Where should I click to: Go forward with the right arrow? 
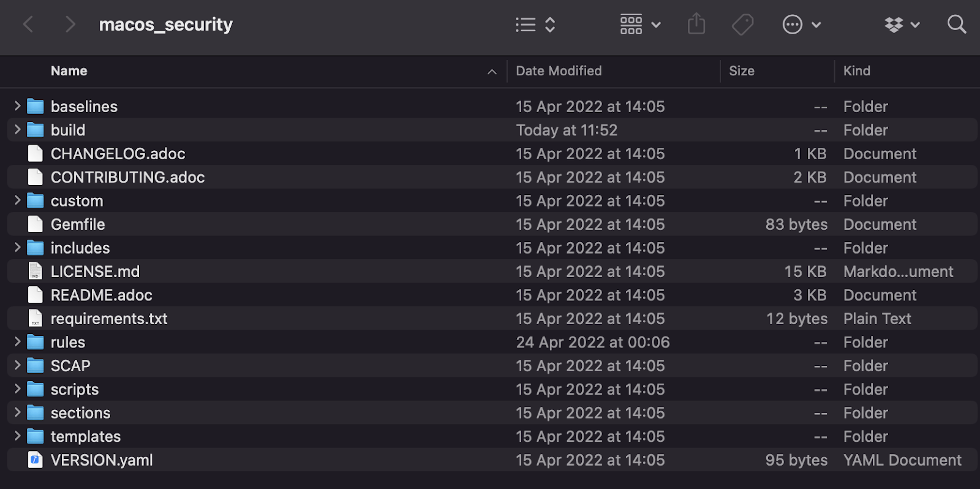coord(70,25)
